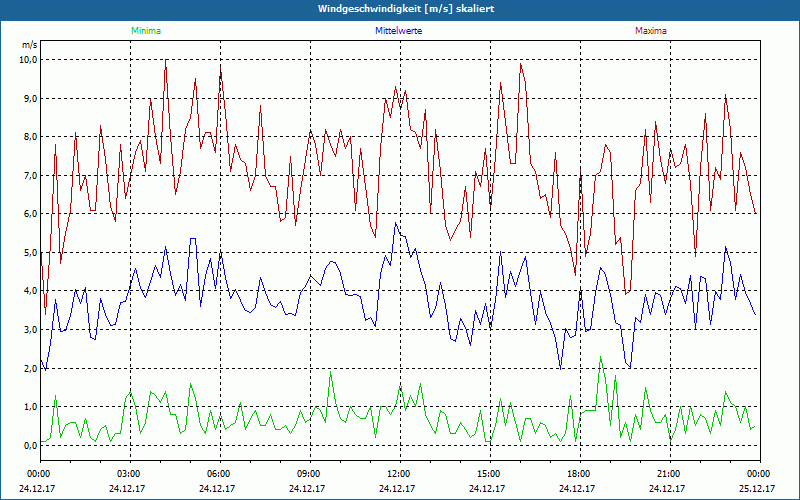Click the 2,0 y-axis value label
This screenshot has width=800, height=500.
coord(28,369)
